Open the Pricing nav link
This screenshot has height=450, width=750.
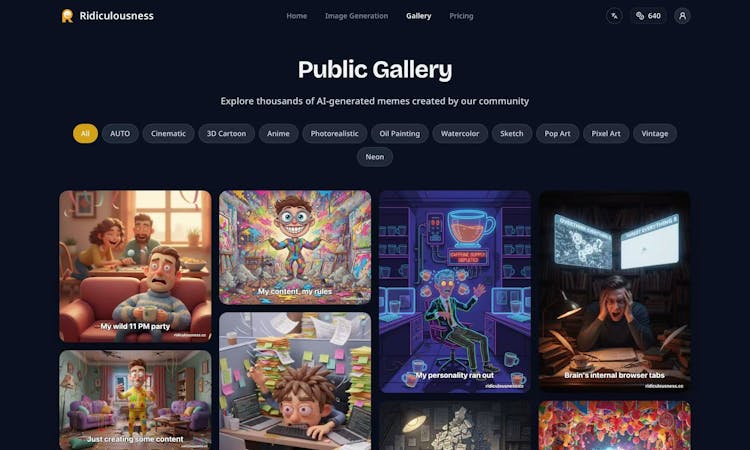[461, 16]
